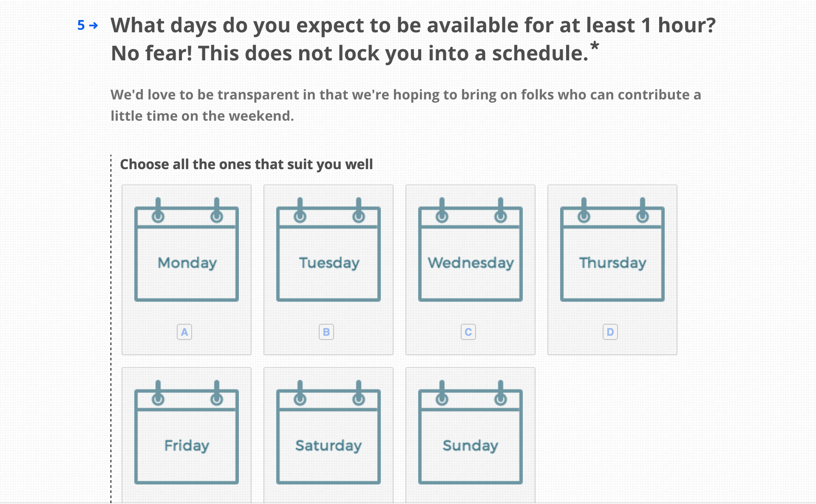816x504 pixels.
Task: Toggle the A key badge under Monday
Action: [x=184, y=332]
